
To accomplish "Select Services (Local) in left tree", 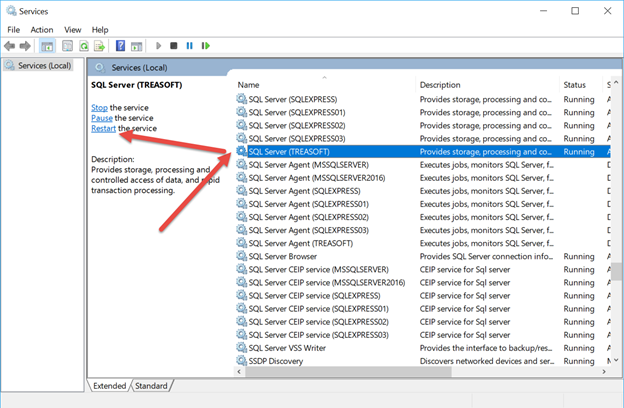I will coord(42,66).
